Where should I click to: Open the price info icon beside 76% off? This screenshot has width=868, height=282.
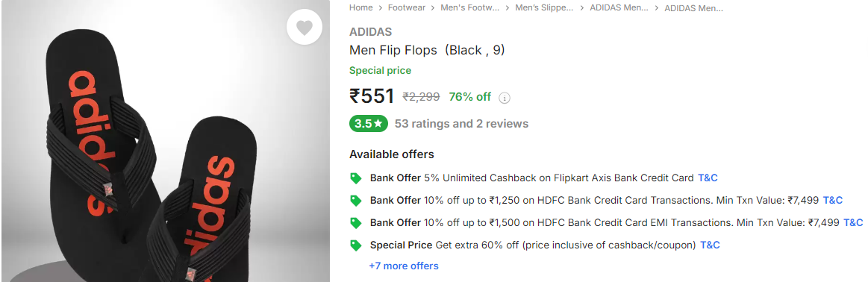click(505, 98)
